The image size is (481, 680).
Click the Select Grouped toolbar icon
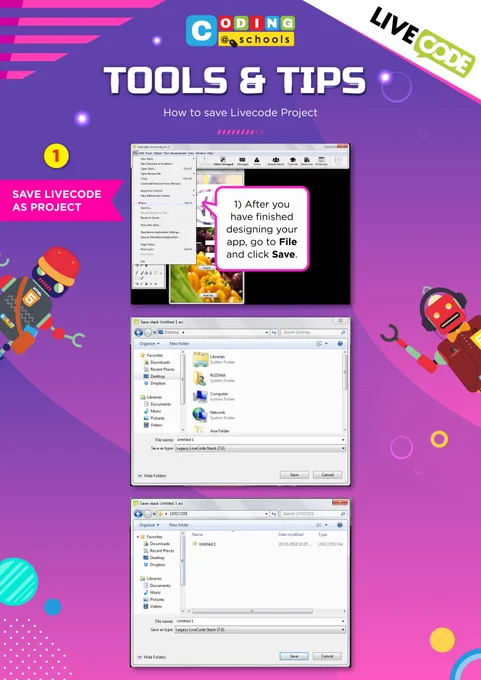tap(223, 161)
